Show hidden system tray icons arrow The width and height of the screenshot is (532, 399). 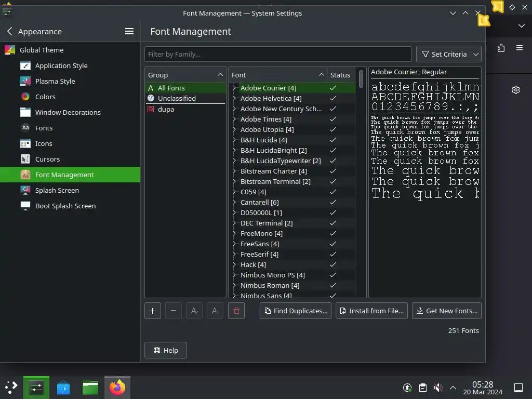453,387
